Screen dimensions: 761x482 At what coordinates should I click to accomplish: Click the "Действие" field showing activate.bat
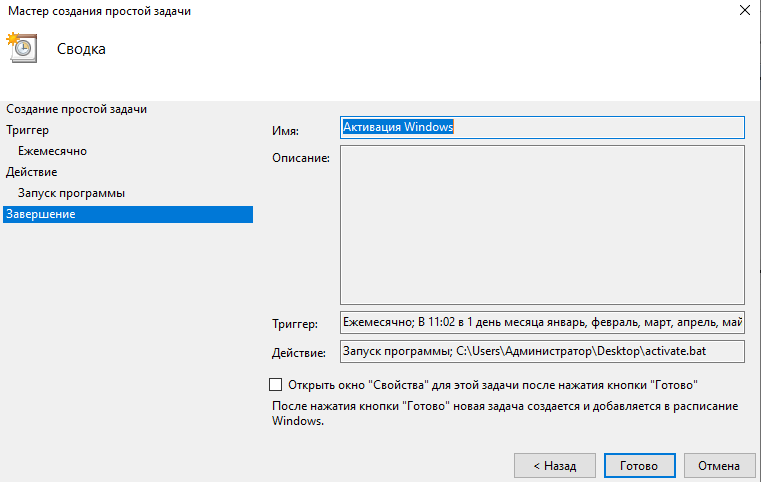(542, 351)
